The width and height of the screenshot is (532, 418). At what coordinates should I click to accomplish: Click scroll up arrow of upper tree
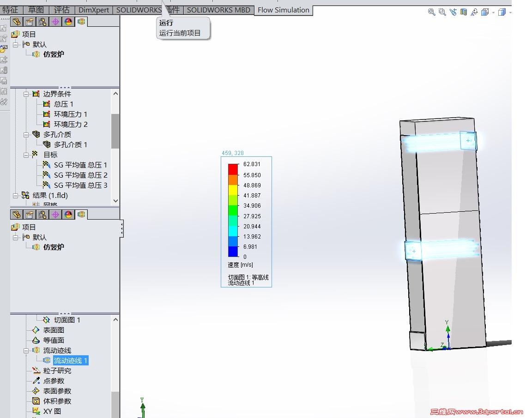[x=115, y=94]
